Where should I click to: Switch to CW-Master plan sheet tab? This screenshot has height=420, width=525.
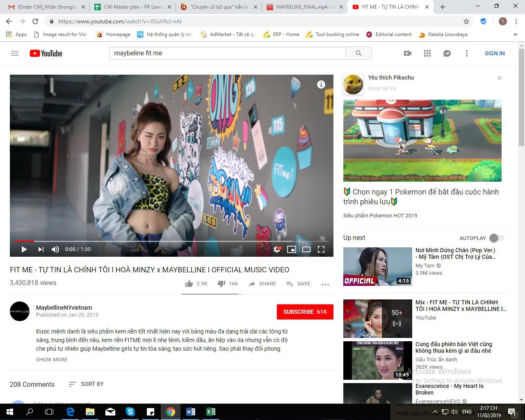pyautogui.click(x=132, y=7)
